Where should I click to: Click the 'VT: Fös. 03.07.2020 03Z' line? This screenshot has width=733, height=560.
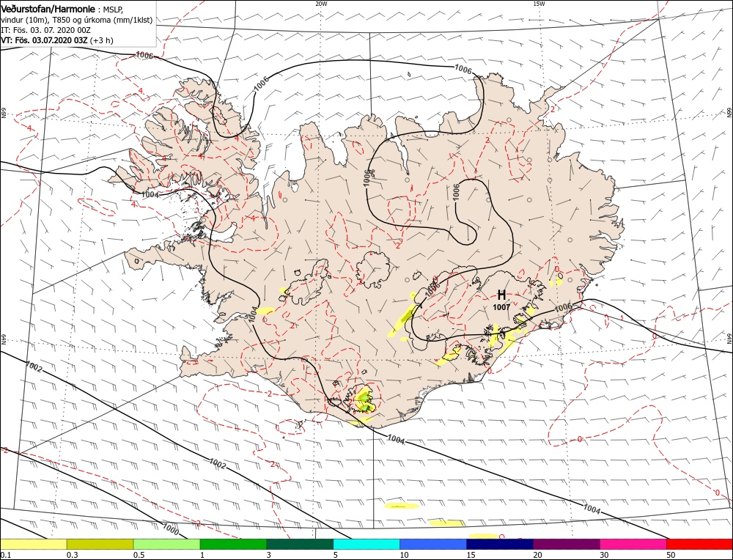click(45, 40)
